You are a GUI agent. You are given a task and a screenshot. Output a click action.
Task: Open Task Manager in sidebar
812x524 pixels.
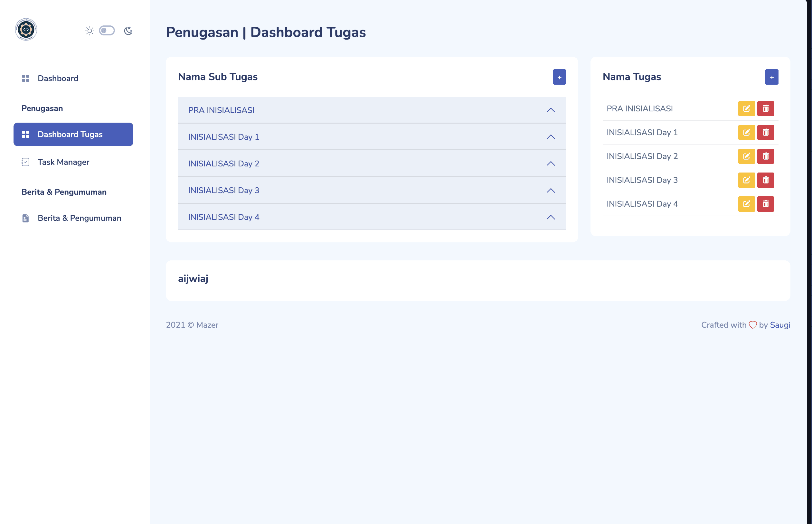[63, 162]
